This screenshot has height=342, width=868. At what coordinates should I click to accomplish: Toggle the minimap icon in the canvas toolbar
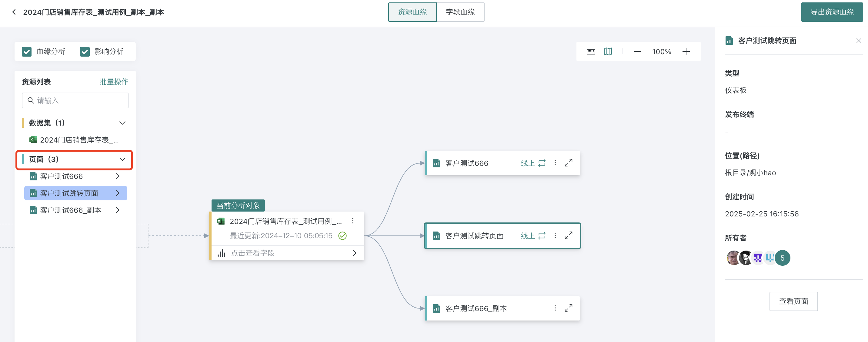pos(608,51)
